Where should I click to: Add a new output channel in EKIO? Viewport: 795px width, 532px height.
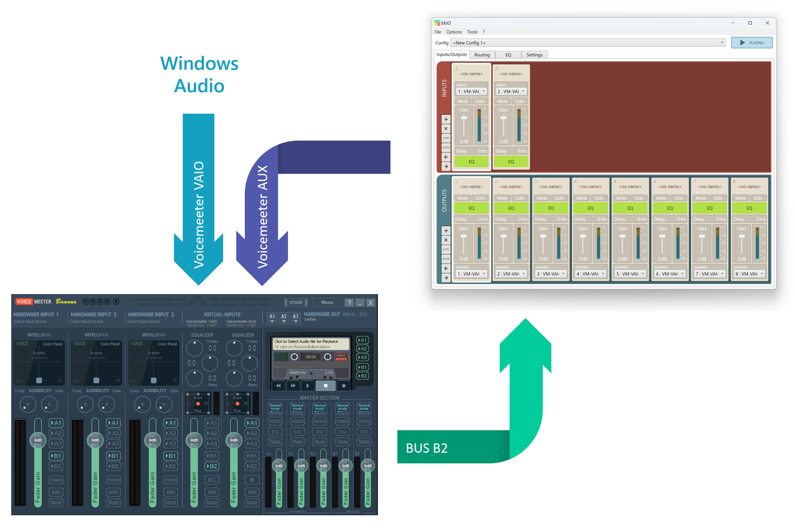click(446, 231)
